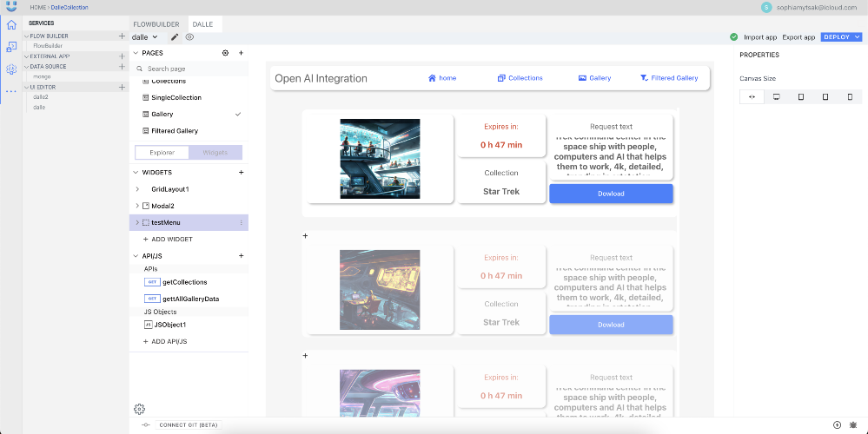Add a widget via Widgets header plus
The height and width of the screenshot is (434, 868).
pyautogui.click(x=241, y=173)
